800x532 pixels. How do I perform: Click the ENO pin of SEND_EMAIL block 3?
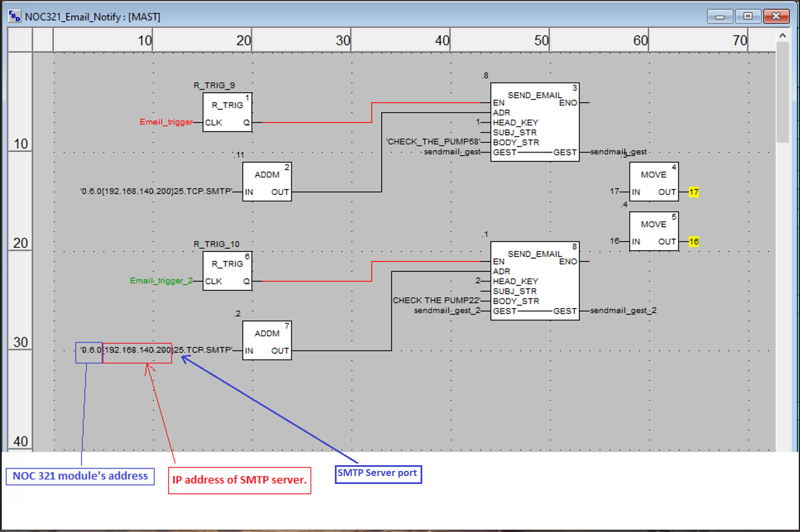568,103
